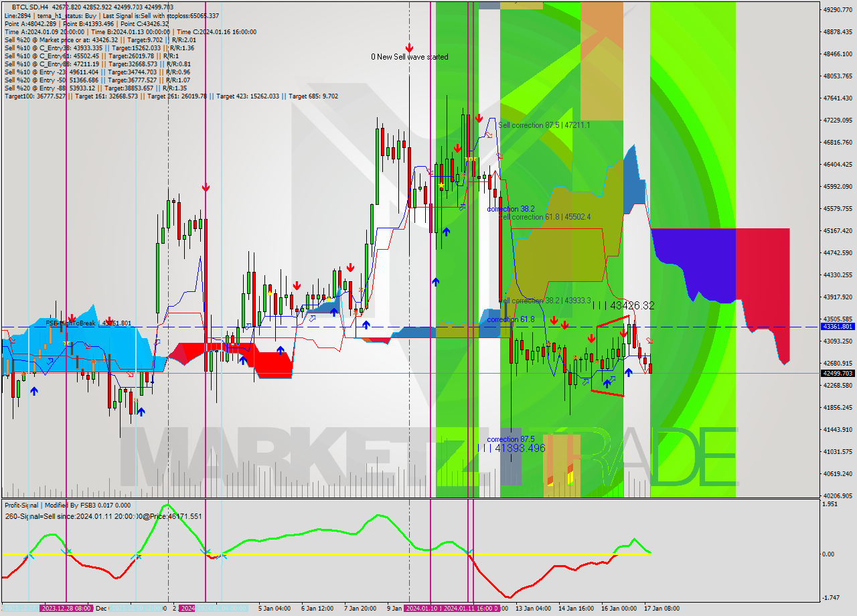Screen dimensions: 857x616
Task: Click the '17 Jan 08:00' time axis label
Action: [x=661, y=608]
